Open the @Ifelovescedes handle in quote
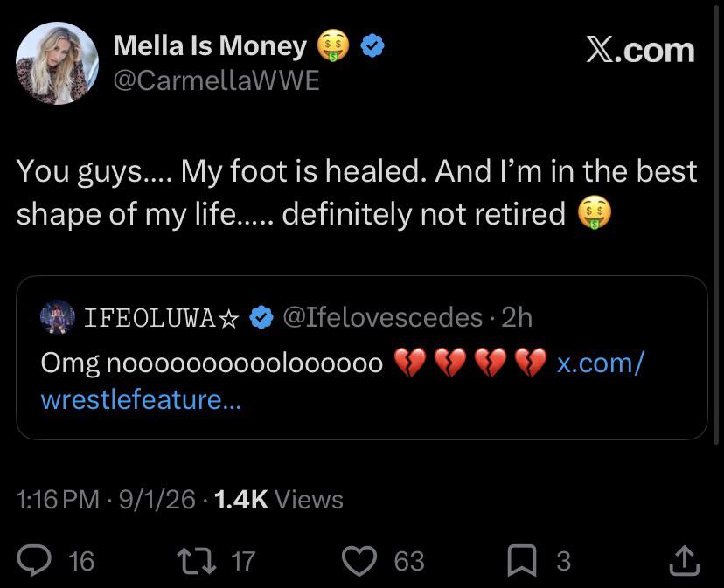This screenshot has width=724, height=588. pos(382,317)
